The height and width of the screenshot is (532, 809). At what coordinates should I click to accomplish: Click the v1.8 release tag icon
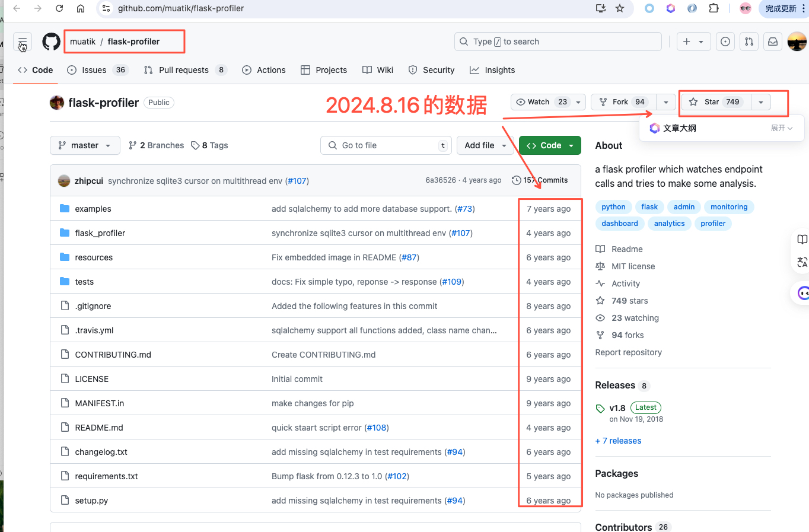click(x=600, y=408)
